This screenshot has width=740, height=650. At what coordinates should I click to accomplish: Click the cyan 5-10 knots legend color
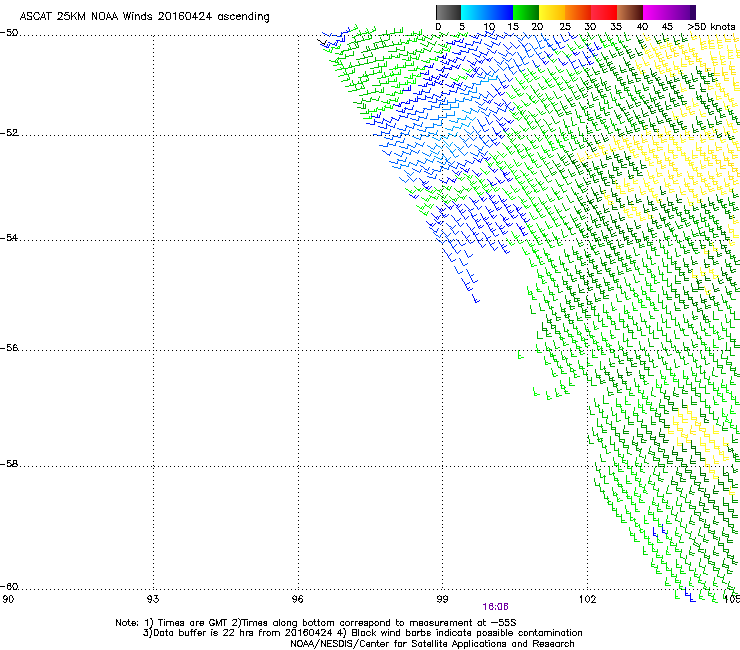click(474, 12)
